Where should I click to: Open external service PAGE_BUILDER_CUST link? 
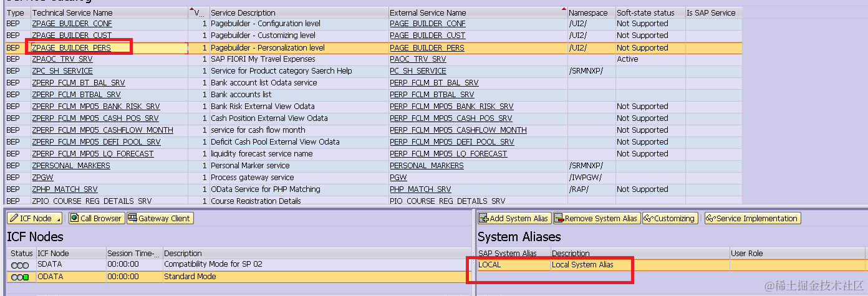(428, 36)
